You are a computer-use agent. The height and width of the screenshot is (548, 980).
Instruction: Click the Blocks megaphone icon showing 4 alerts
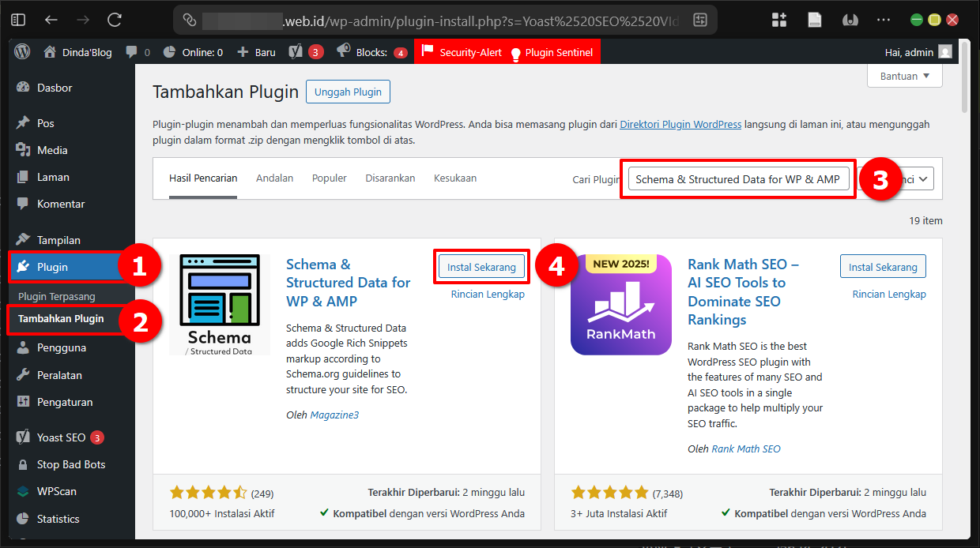343,51
